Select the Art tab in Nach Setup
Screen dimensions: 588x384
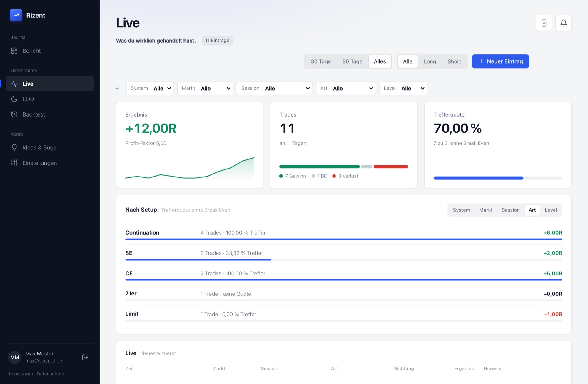[532, 210]
